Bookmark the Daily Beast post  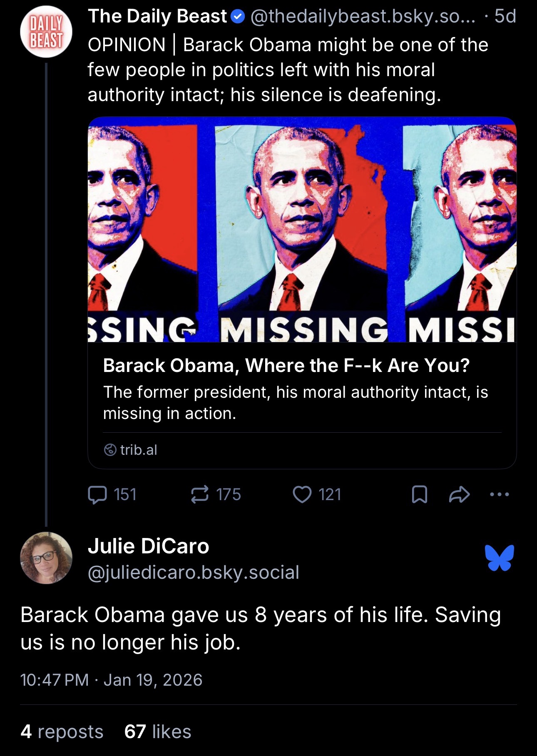pyautogui.click(x=419, y=495)
